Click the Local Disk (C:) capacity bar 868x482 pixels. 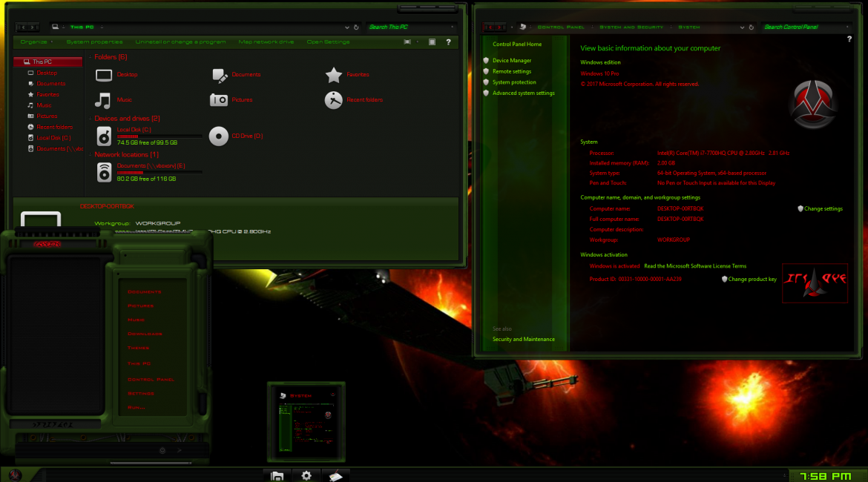pyautogui.click(x=160, y=136)
